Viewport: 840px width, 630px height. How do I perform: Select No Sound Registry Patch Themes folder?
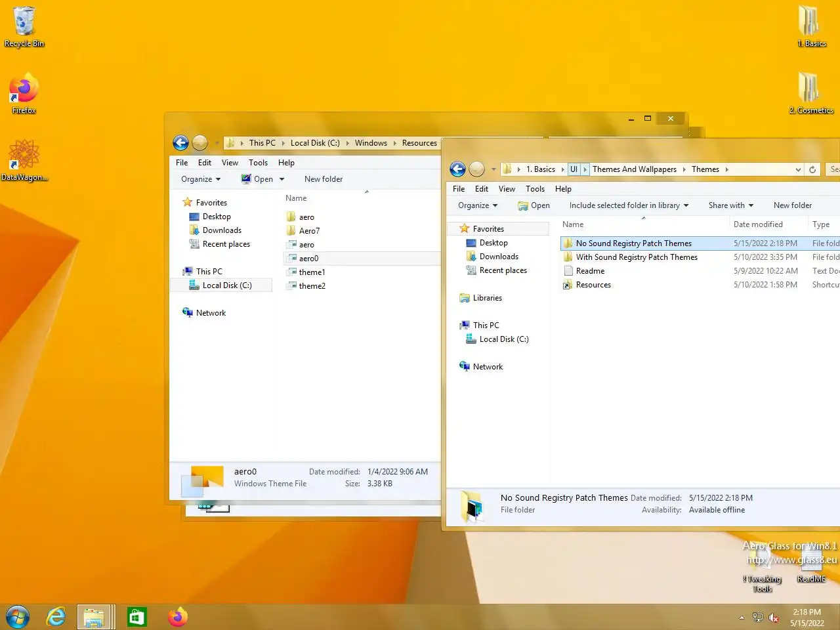633,243
